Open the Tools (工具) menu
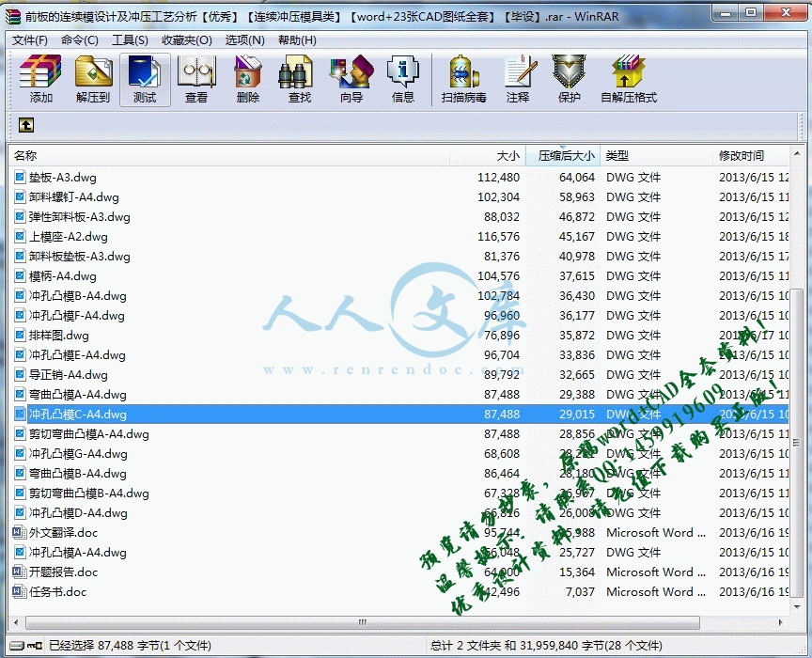This screenshot has width=812, height=658. [130, 39]
